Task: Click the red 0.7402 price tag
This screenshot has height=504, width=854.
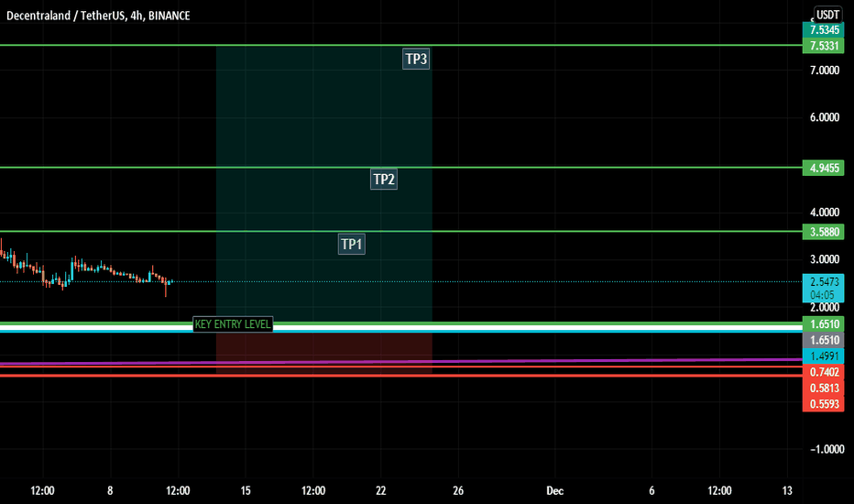Action: click(x=824, y=372)
